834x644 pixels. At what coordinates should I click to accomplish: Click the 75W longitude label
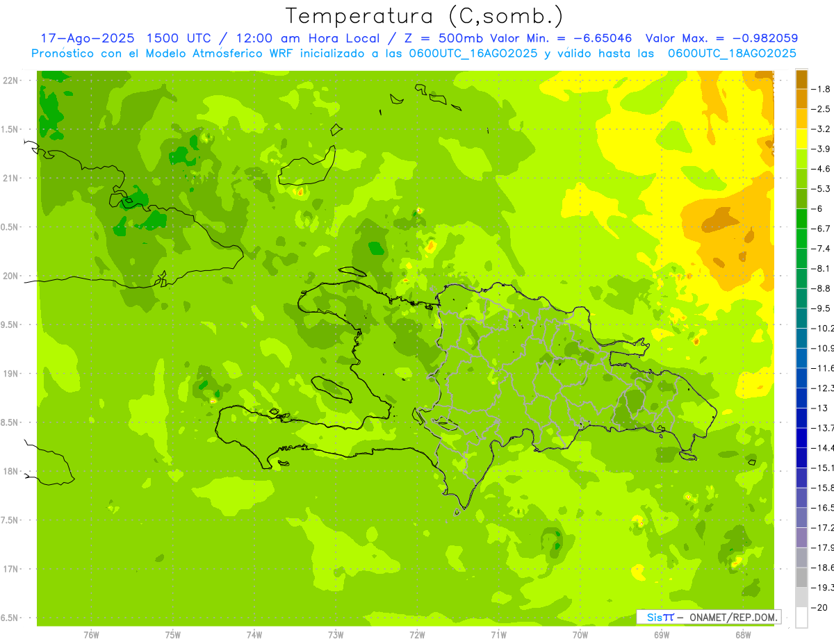[x=173, y=634]
